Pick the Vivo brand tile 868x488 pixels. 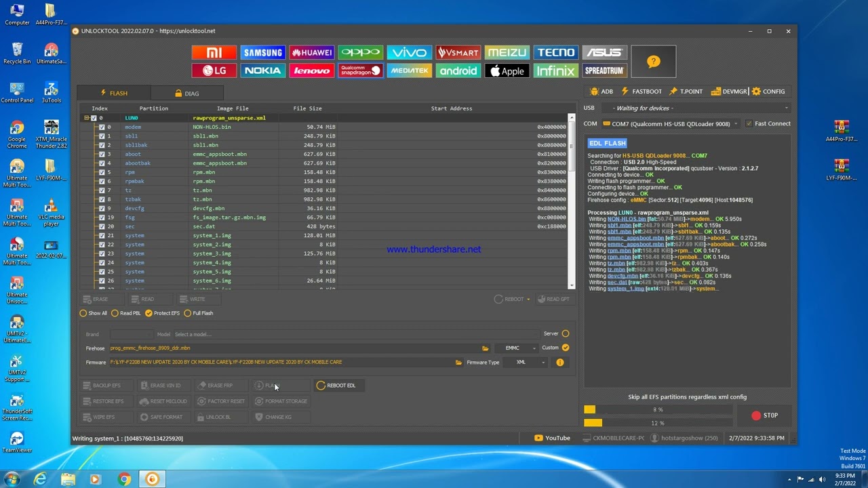(410, 52)
